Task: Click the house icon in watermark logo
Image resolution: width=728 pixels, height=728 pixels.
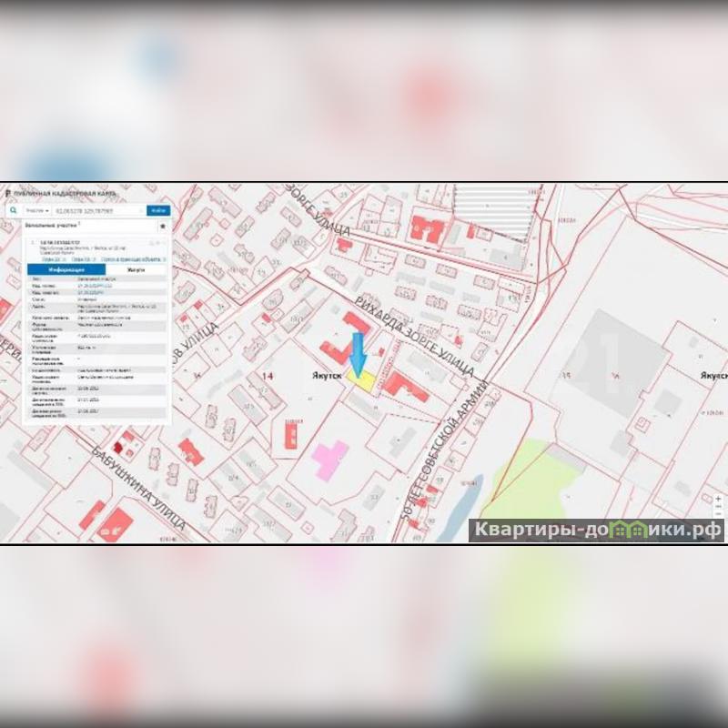Action: 623,529
